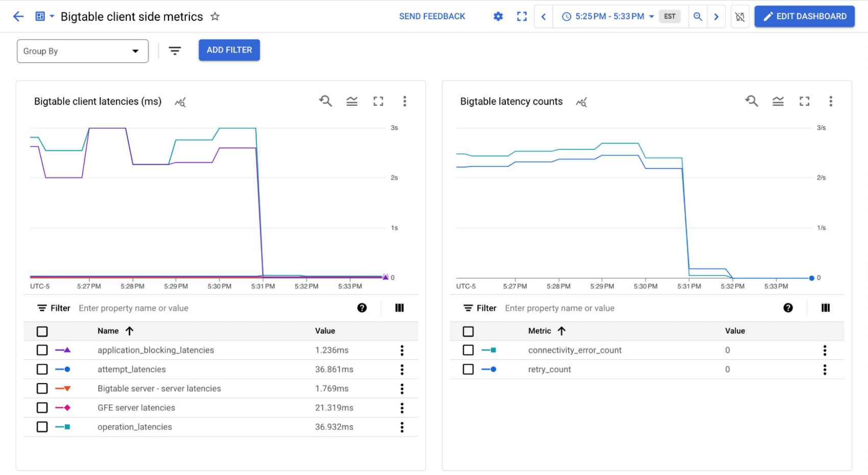Open filter help in client latencies legend
Image resolution: width=868 pixels, height=475 pixels.
[362, 308]
